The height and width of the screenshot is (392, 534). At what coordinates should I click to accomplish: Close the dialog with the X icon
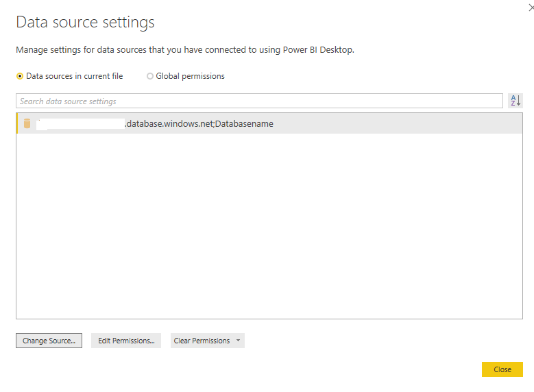(x=531, y=8)
